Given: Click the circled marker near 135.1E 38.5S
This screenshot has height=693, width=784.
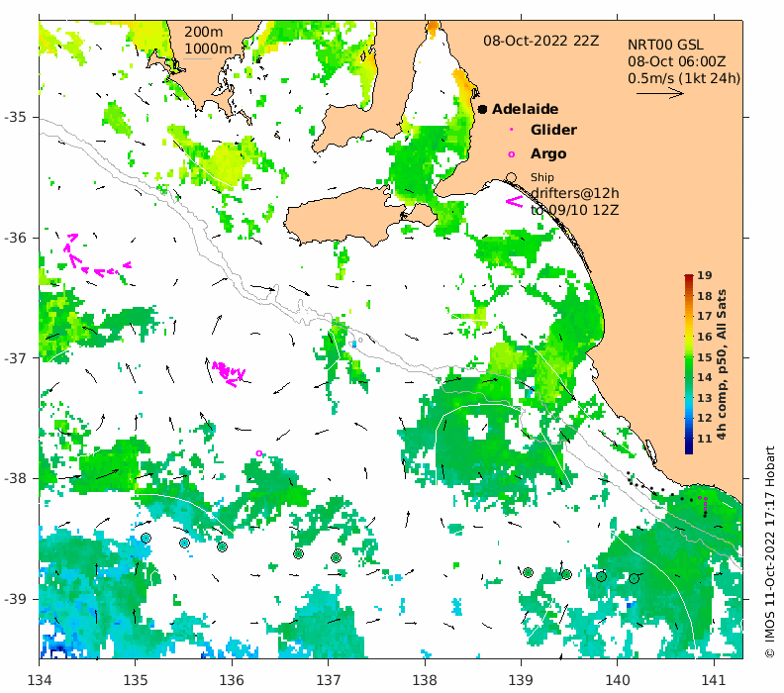Looking at the screenshot, I should pyautogui.click(x=146, y=538).
